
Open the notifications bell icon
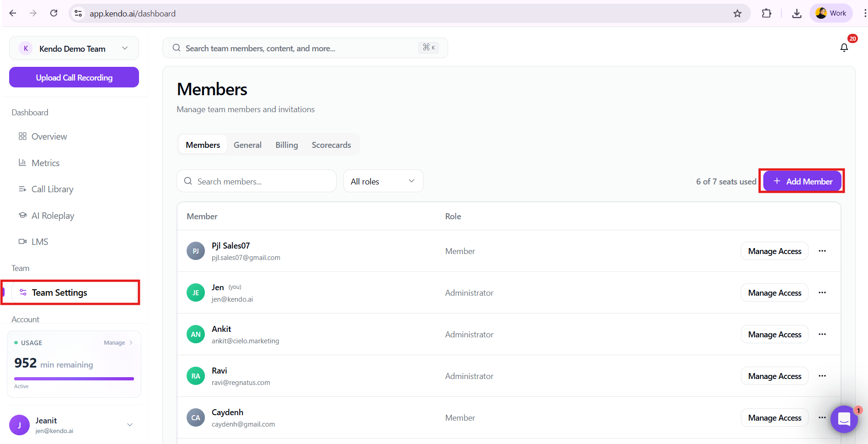click(844, 48)
